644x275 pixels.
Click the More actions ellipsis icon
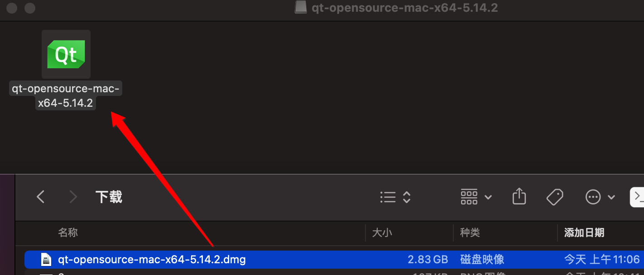592,196
